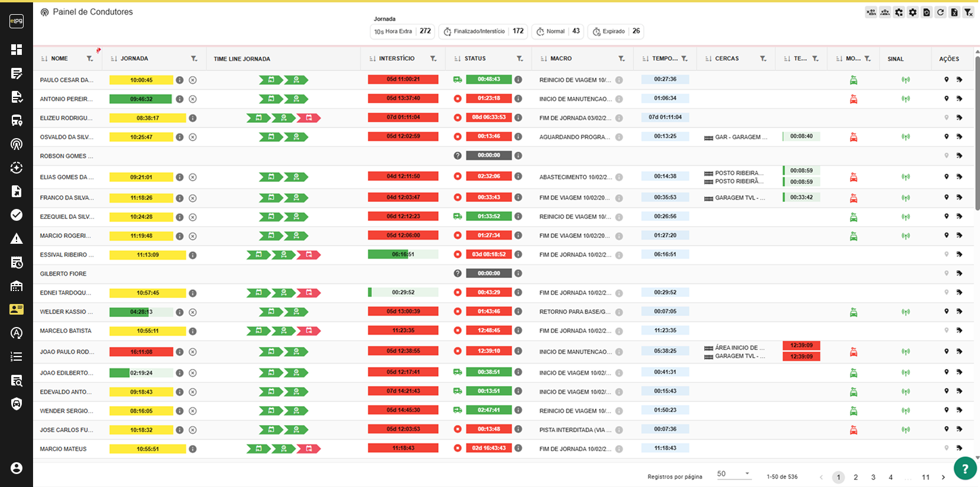Open the dashboard icon in left sidebar

pos(17,50)
